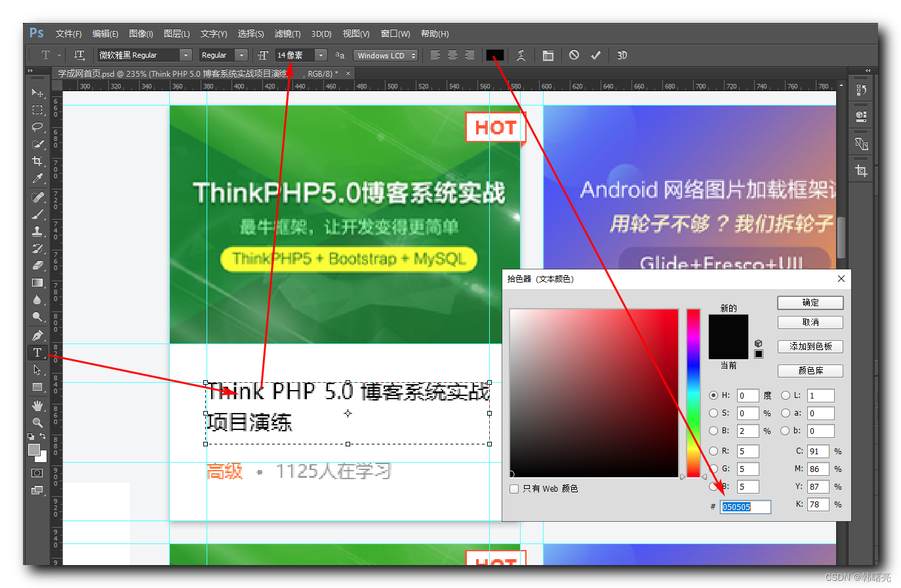Left align the text

435,55
